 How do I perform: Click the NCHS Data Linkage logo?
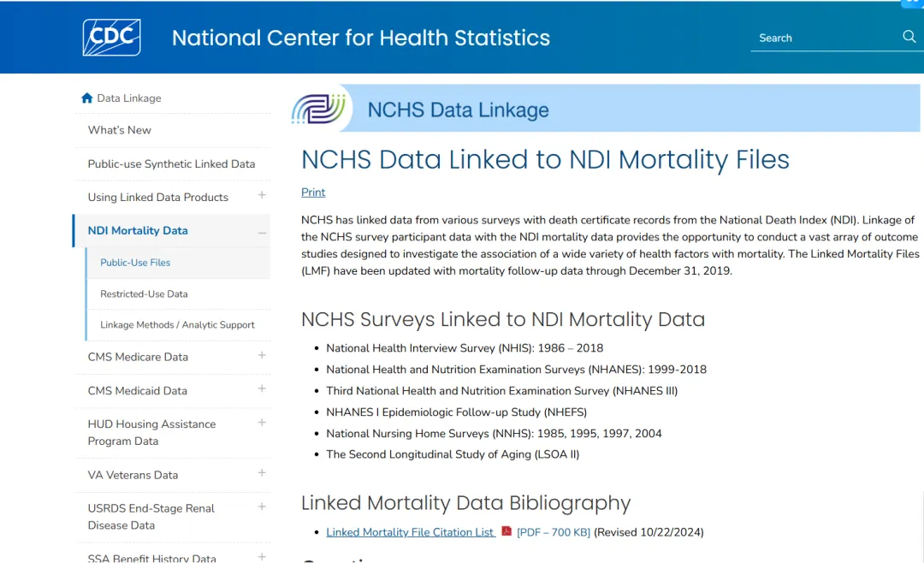point(319,109)
